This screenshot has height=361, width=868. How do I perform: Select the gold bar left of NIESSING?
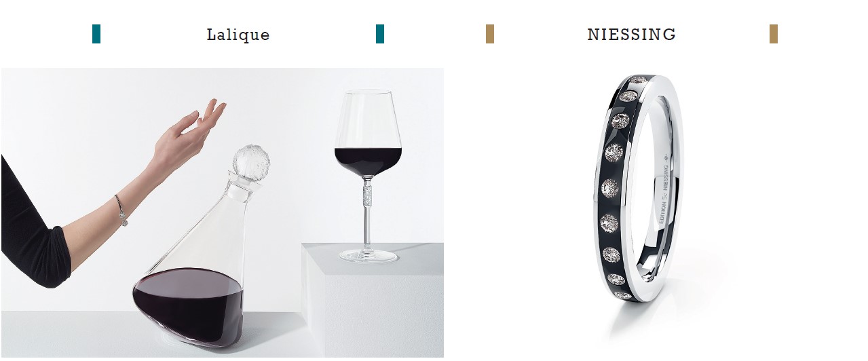(x=490, y=34)
